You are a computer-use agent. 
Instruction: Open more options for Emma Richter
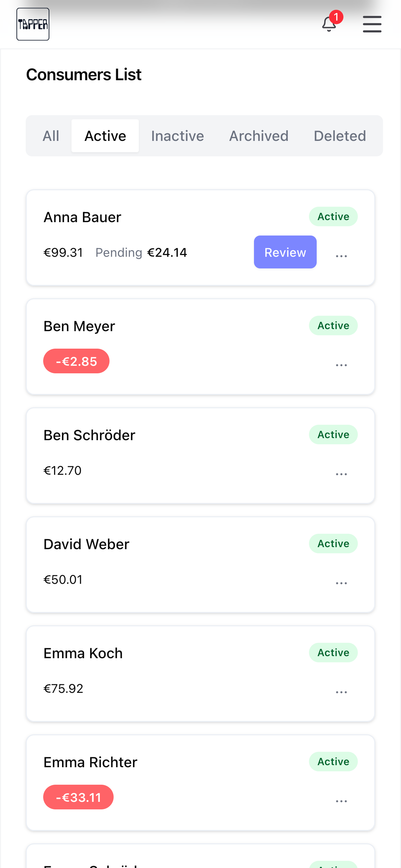(x=341, y=801)
